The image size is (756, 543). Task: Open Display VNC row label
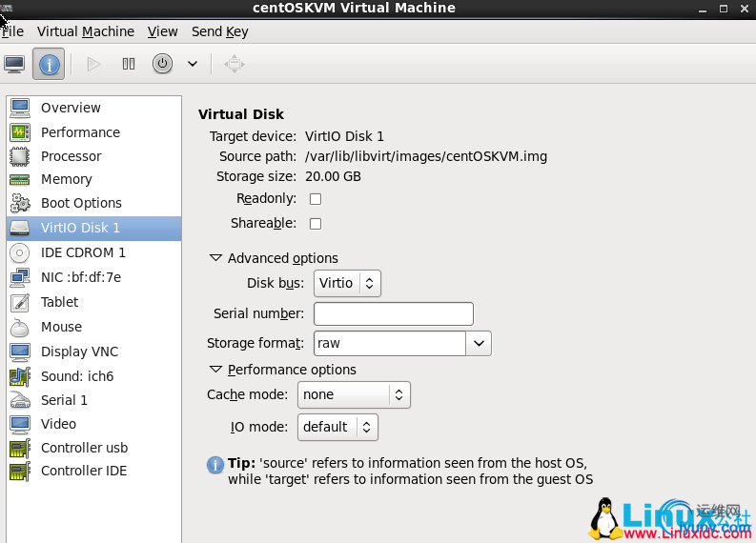click(79, 352)
